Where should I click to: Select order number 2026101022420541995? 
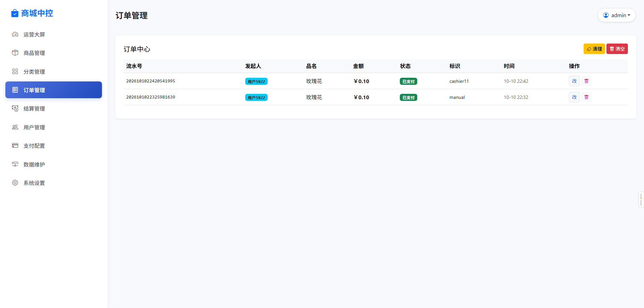(151, 81)
